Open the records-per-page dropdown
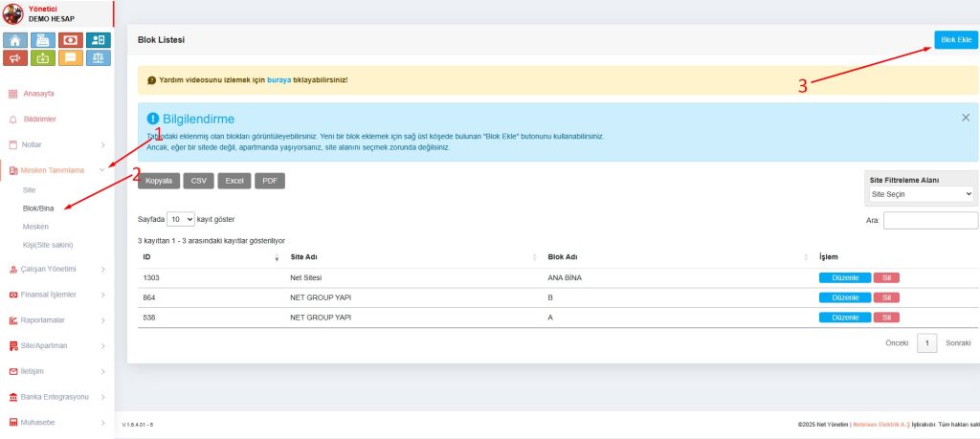The width and height of the screenshot is (980, 439). point(180,219)
